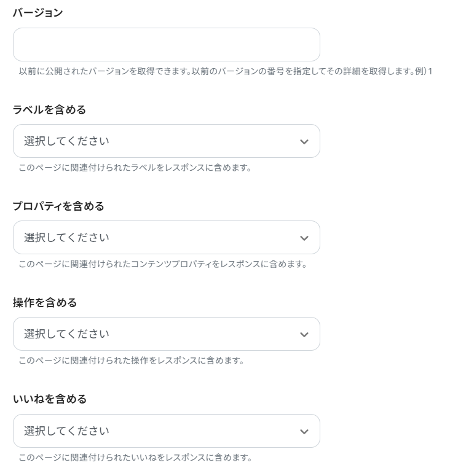Click the help text under プロパティを含める
The height and width of the screenshot is (476, 450).
162,264
